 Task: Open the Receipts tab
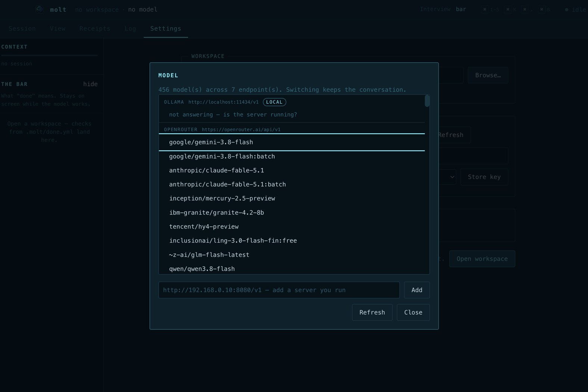[95, 29]
